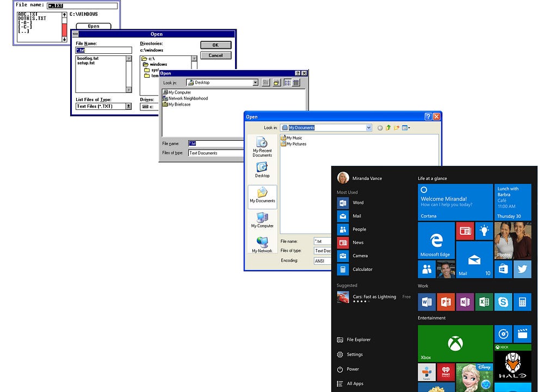Click the OK button in Windows 3.1 dialog

coord(215,45)
